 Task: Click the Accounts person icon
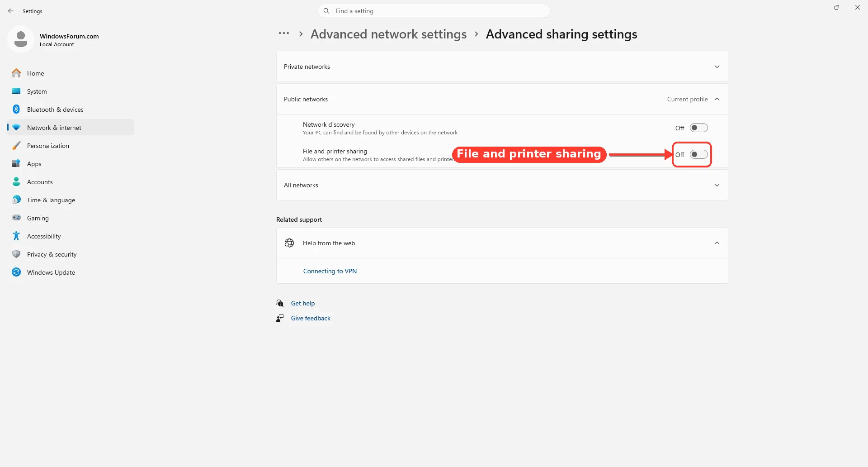[16, 181]
